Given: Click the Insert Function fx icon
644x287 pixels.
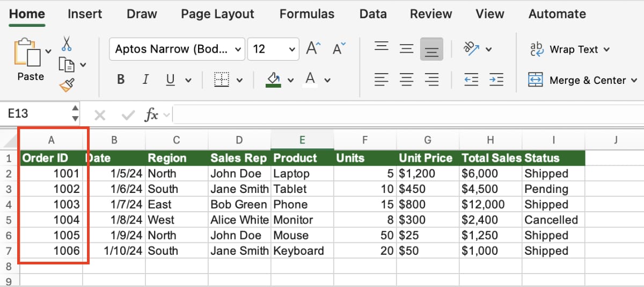Looking at the screenshot, I should point(152,114).
